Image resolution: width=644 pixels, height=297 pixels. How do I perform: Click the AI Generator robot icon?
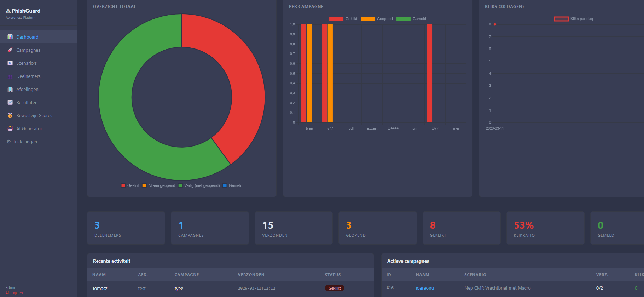(10, 128)
